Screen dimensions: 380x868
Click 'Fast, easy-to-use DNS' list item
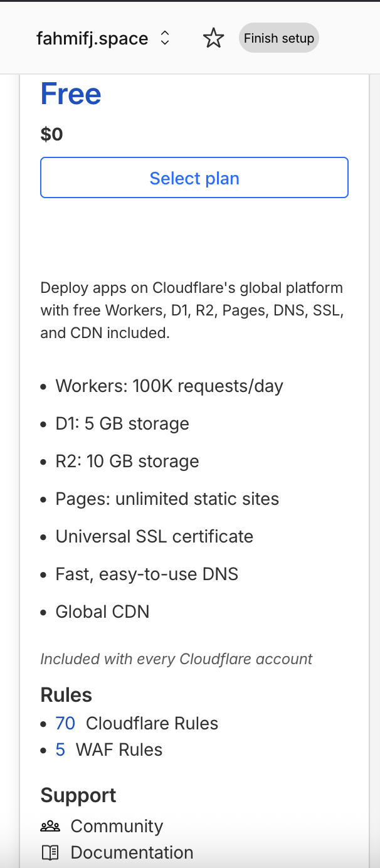pos(147,574)
